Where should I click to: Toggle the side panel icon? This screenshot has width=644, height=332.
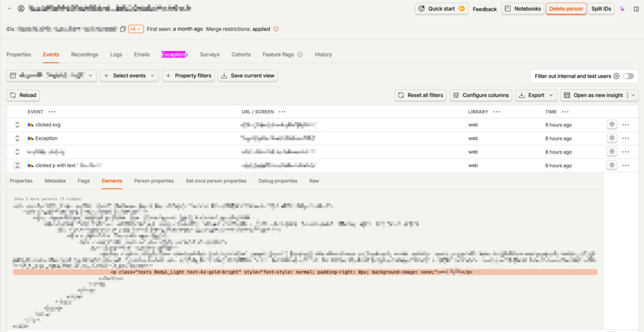coord(636,9)
